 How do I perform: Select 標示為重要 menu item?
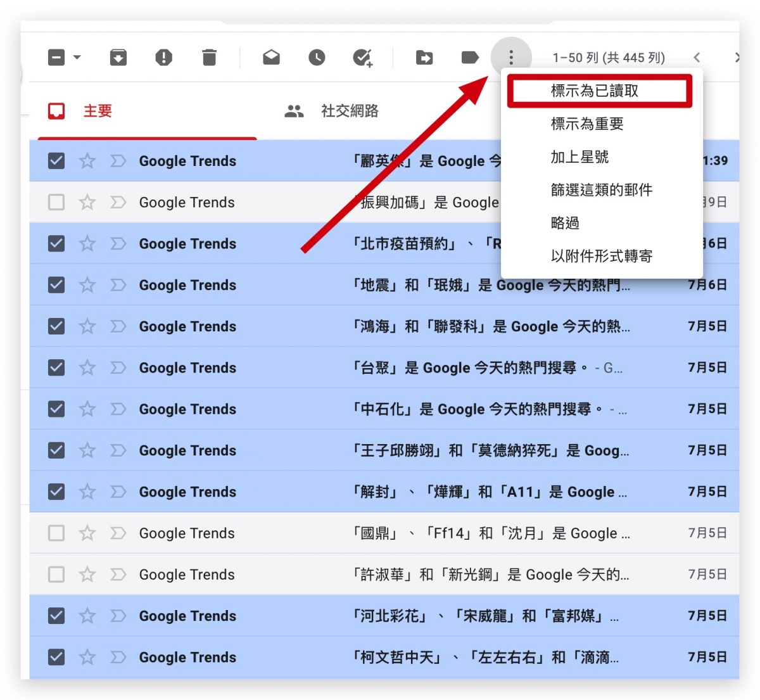tap(602, 124)
